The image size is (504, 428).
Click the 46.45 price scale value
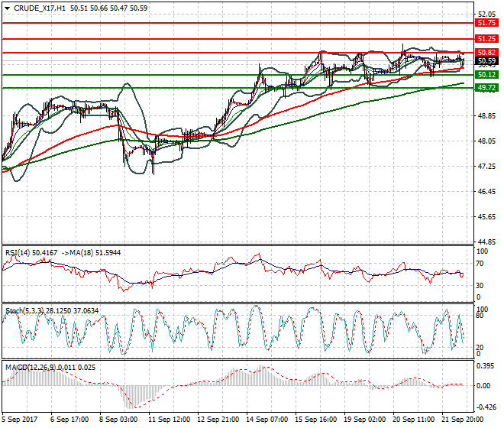pyautogui.click(x=486, y=192)
